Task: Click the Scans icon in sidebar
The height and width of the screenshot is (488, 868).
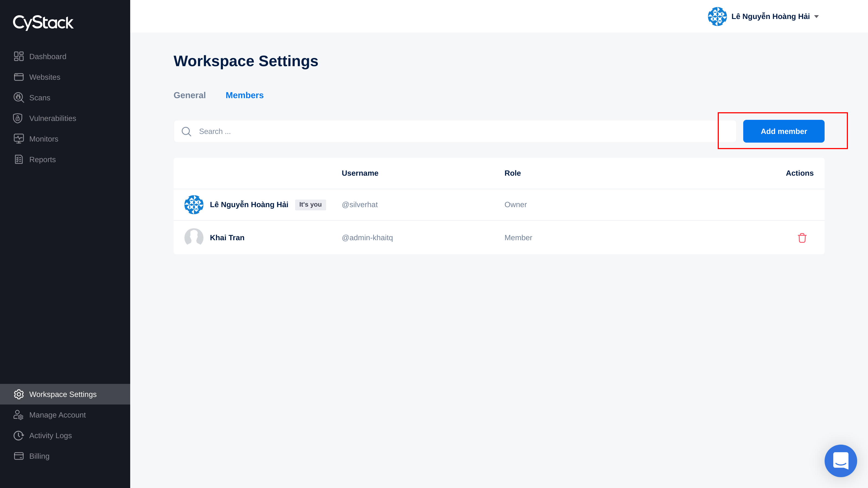Action: coord(18,97)
